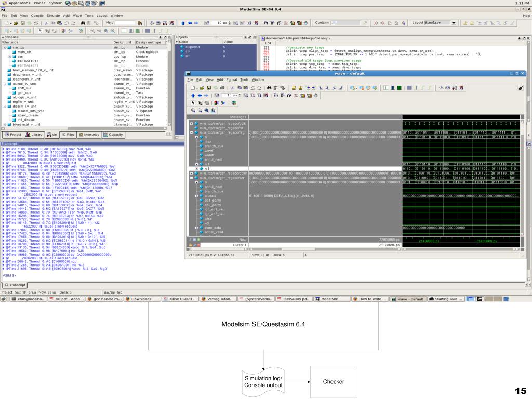Click Open folder icon in the wave window toolbar
The image size is (532, 399).
point(202,88)
